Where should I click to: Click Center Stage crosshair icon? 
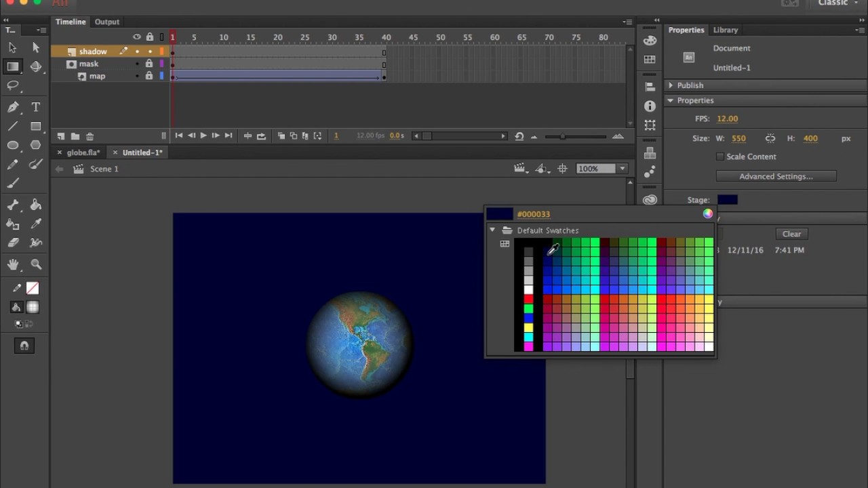point(562,169)
